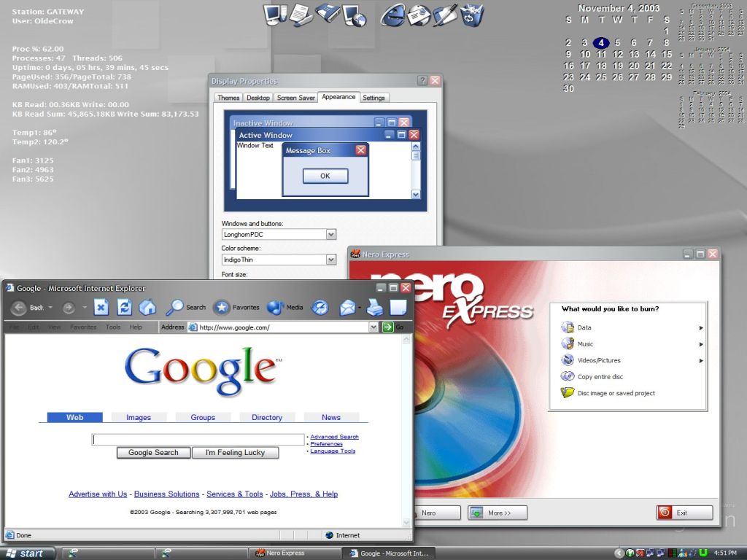Switch to the Screen Saver tab

coord(296,98)
